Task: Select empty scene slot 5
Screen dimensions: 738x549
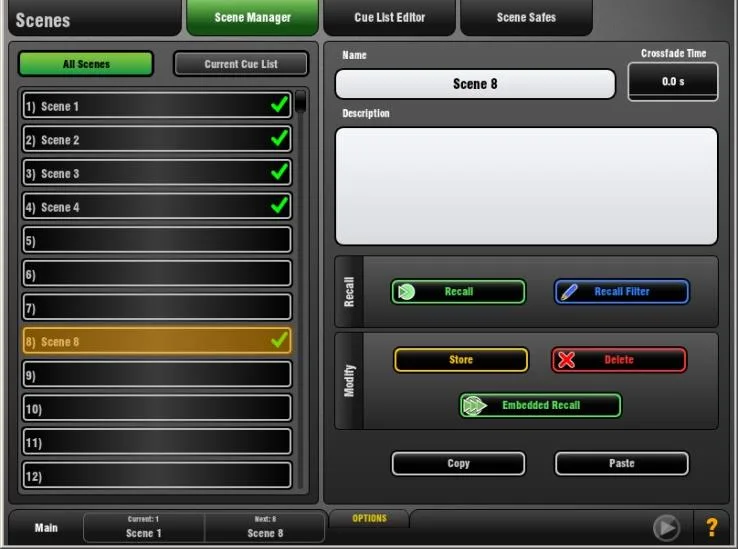Action: pyautogui.click(x=157, y=240)
